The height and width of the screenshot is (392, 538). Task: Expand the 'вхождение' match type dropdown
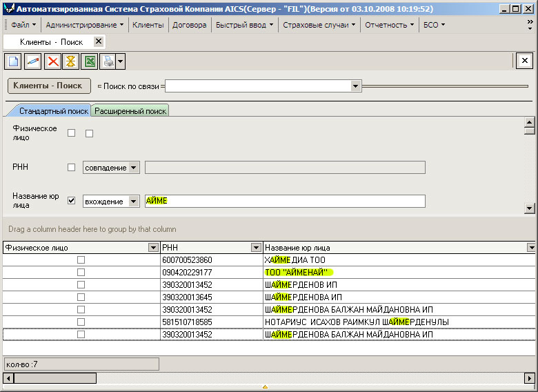point(136,201)
